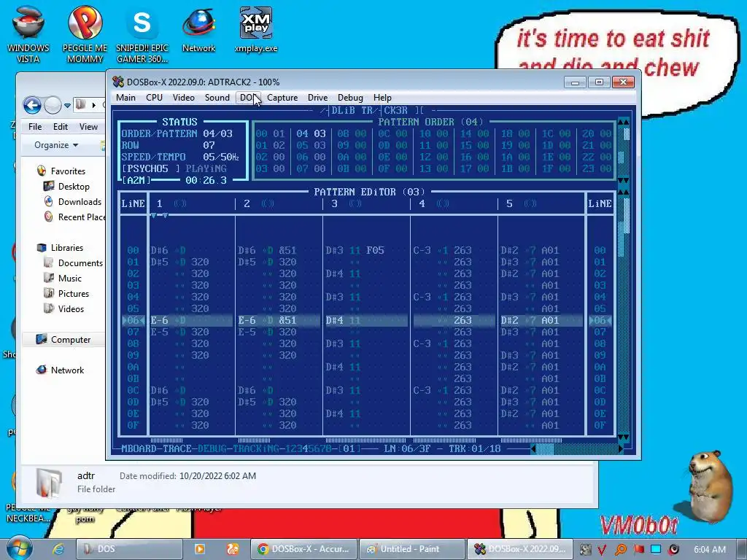Click the red V icon in system tray

(602, 550)
